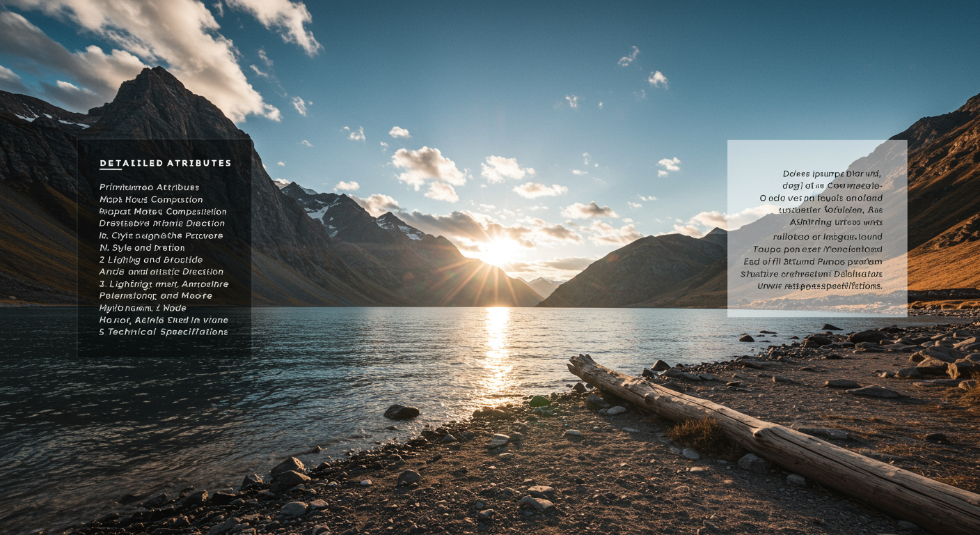This screenshot has height=535, width=980.
Task: Click the last line of the right text panel
Action: point(820,286)
